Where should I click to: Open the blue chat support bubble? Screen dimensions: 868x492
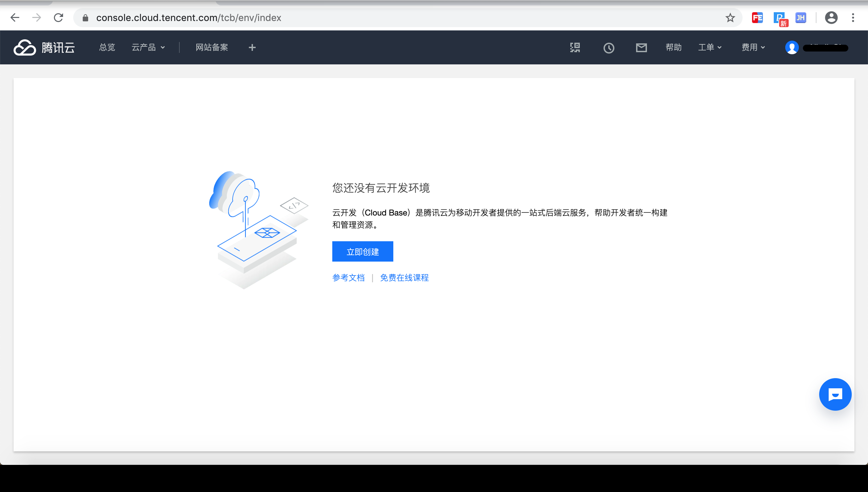835,394
